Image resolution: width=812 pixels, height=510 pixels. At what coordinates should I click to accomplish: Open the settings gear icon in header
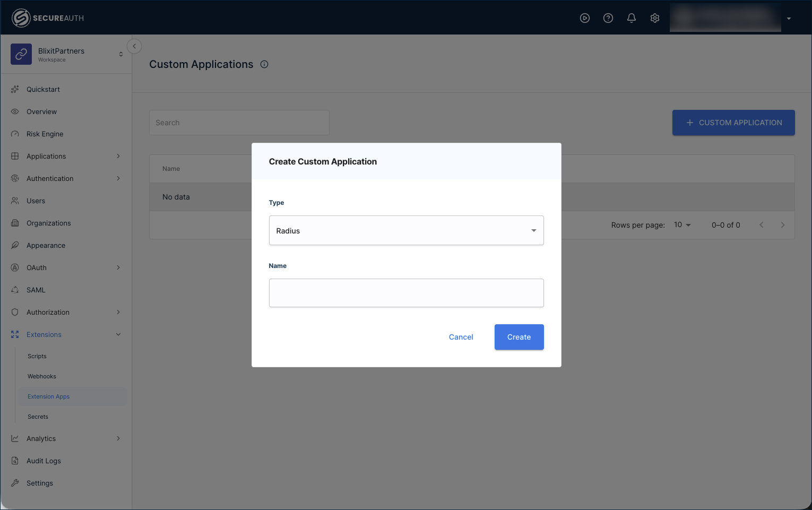(x=655, y=18)
